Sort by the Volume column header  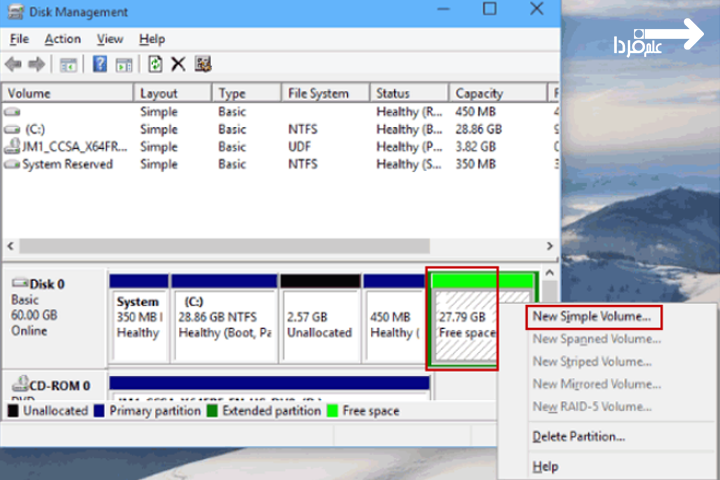click(x=68, y=93)
